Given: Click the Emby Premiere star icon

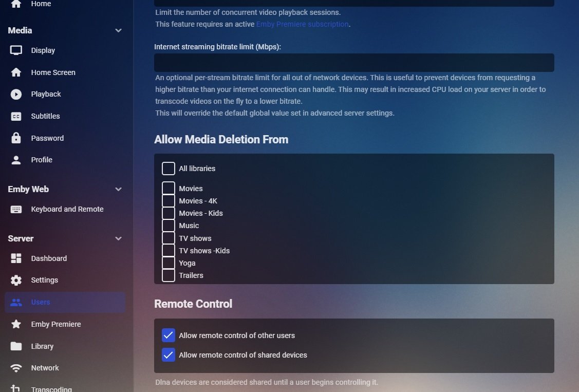Looking at the screenshot, I should pyautogui.click(x=16, y=324).
